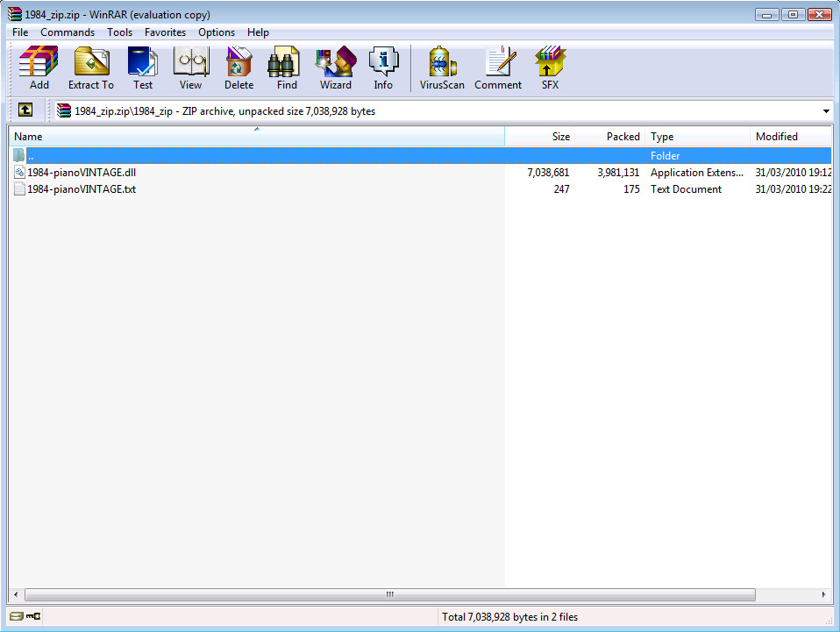
Task: Sort by the Modified column header
Action: pos(791,137)
